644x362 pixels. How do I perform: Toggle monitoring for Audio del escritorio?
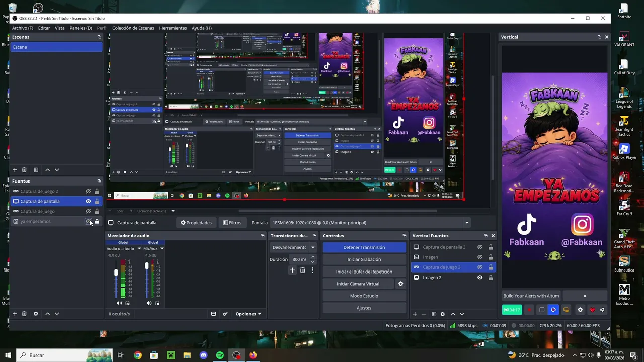tap(127, 303)
